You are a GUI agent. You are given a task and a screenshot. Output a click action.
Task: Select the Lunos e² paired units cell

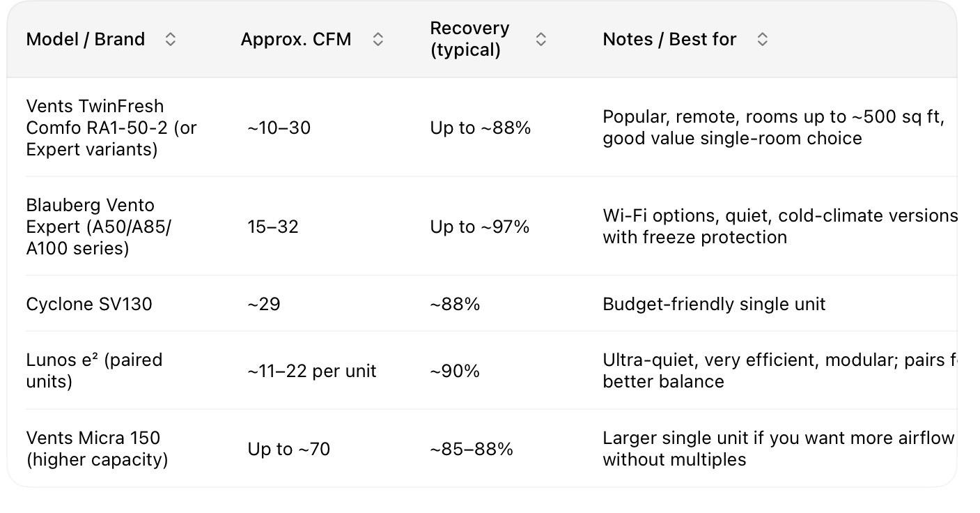click(x=94, y=371)
